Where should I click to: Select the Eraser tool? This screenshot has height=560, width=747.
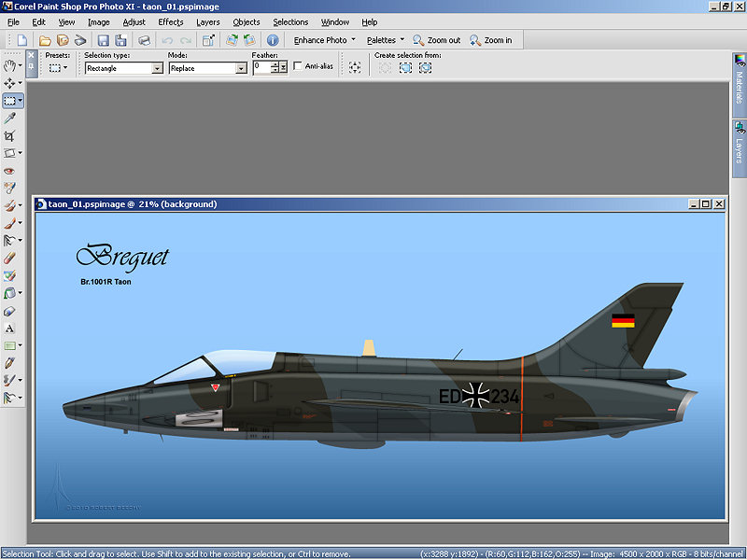(9, 259)
